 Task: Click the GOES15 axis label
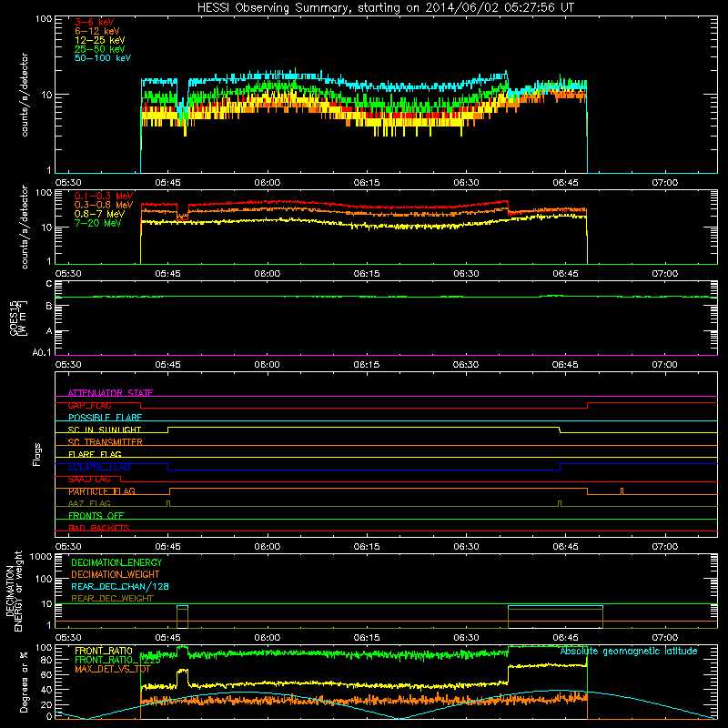[x=16, y=318]
